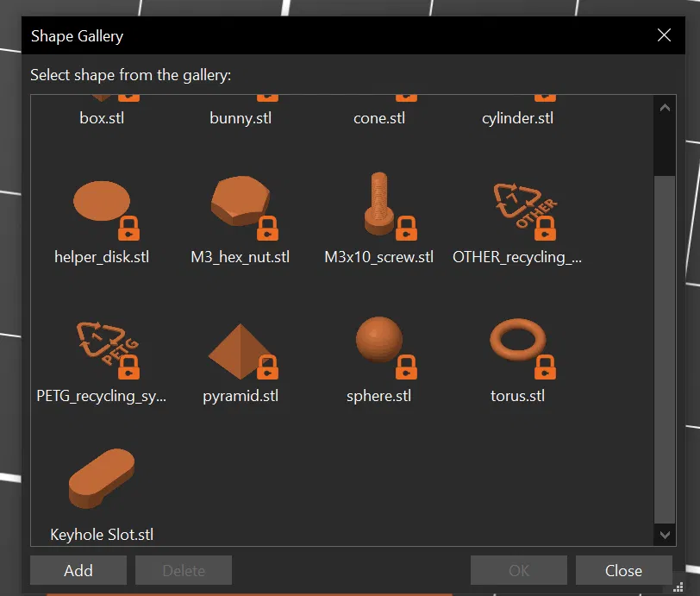Click the bunny.stl label

(241, 118)
